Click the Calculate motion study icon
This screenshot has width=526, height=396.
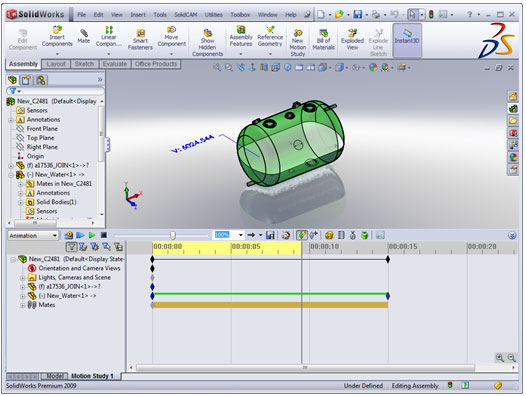[69, 235]
